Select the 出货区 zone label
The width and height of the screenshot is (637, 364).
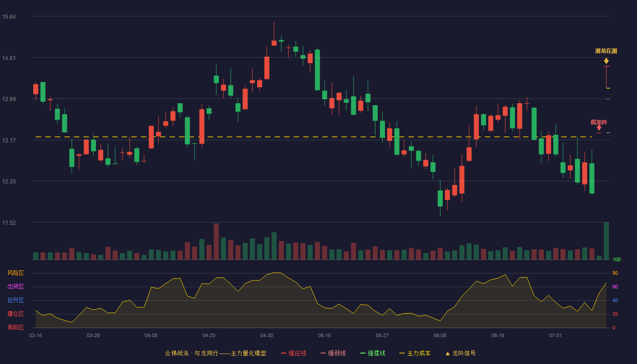pyautogui.click(x=15, y=287)
